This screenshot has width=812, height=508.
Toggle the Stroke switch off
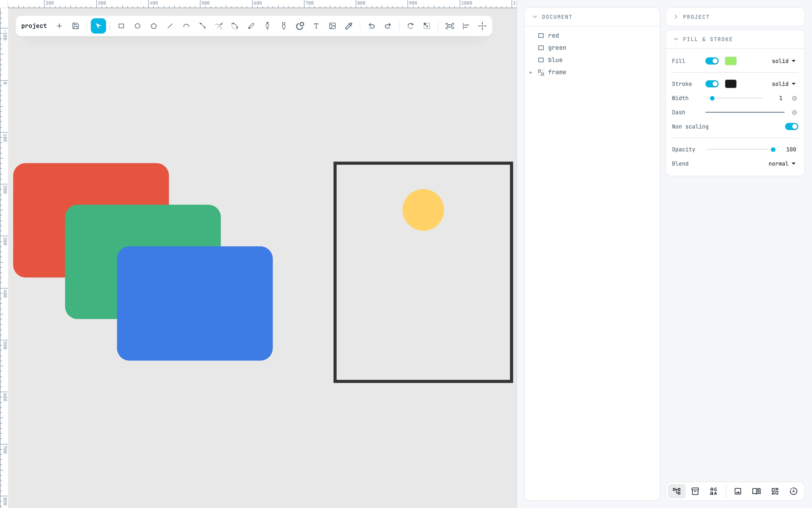click(712, 84)
